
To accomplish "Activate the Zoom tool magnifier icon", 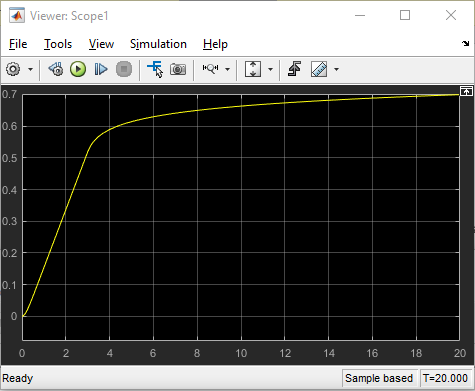I will 210,69.
